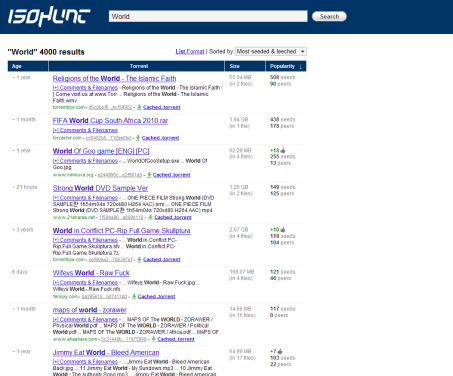Click the '"World" 4000 results' heading

point(46,52)
